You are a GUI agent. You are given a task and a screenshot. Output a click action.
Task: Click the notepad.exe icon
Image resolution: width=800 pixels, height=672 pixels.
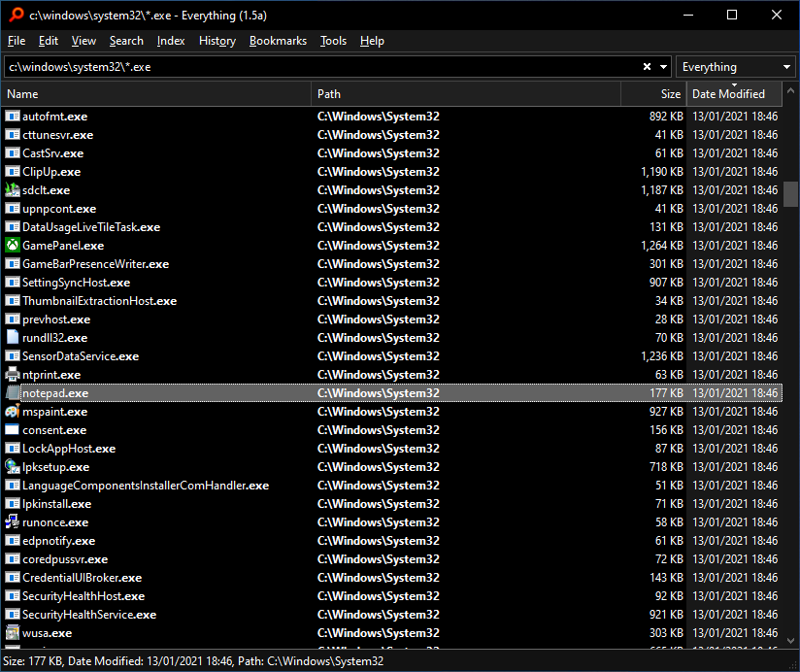click(13, 393)
